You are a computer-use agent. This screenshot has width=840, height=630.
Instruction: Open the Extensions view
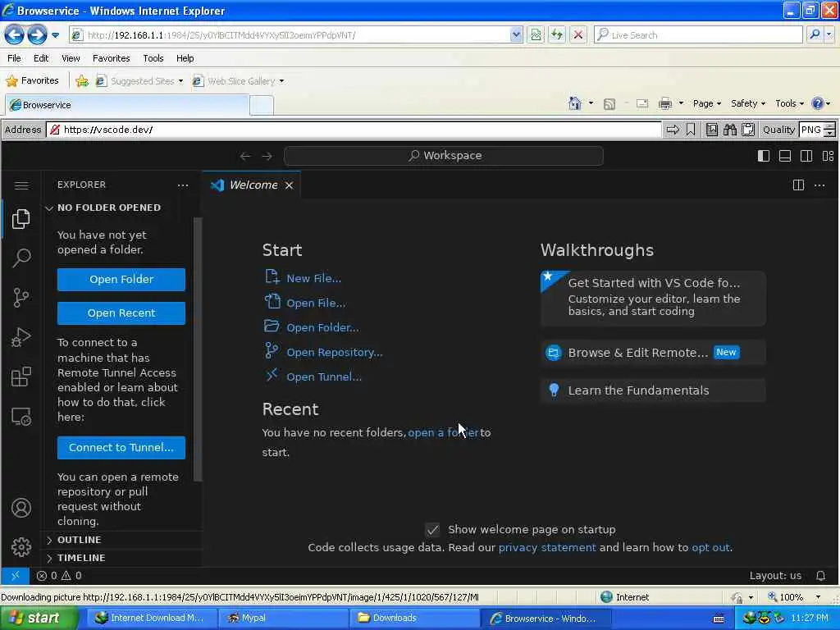21,377
